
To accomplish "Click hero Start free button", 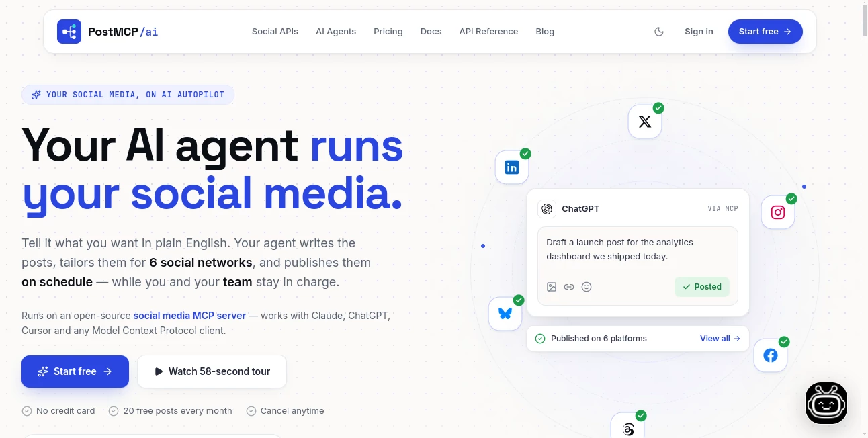I will (x=75, y=371).
